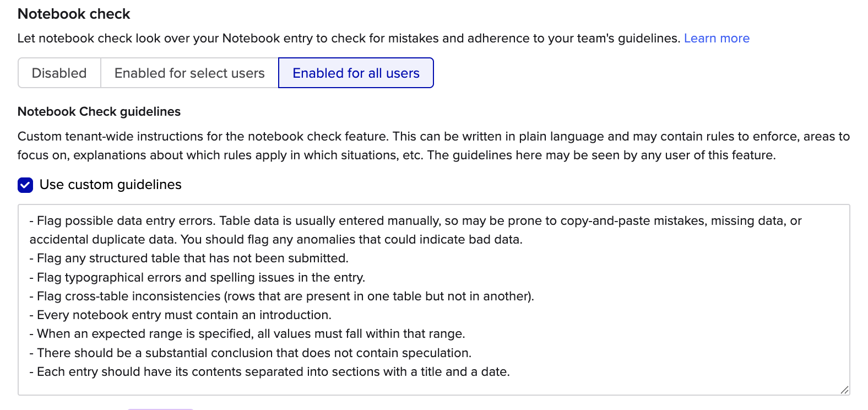Image resolution: width=868 pixels, height=410 pixels.
Task: Place cursor in "Flag typographical errors" line
Action: click(x=200, y=278)
